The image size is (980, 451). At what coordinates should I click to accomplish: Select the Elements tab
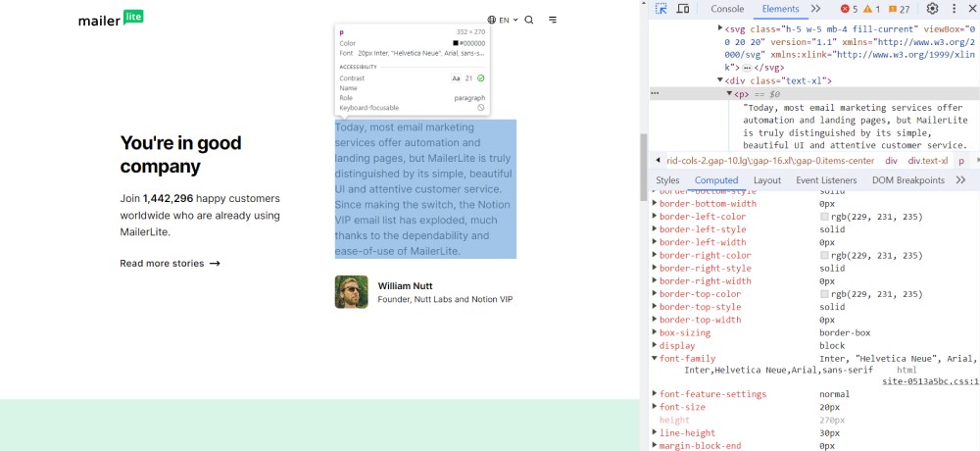pos(780,9)
